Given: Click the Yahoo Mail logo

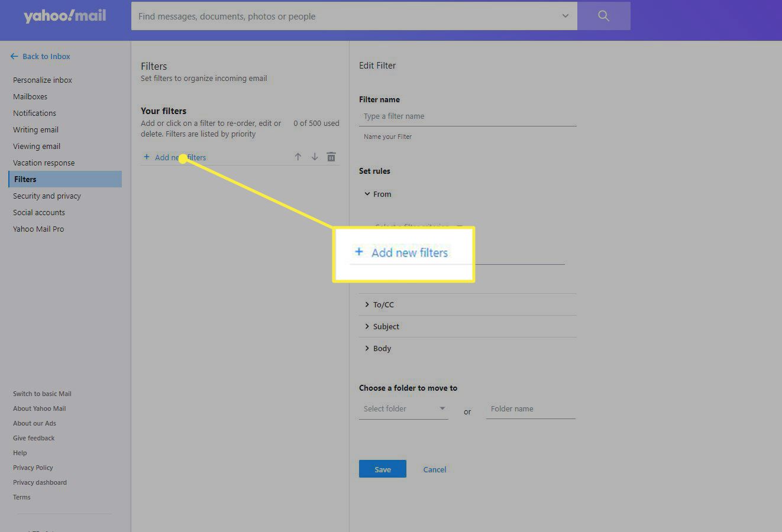Looking at the screenshot, I should [64, 16].
